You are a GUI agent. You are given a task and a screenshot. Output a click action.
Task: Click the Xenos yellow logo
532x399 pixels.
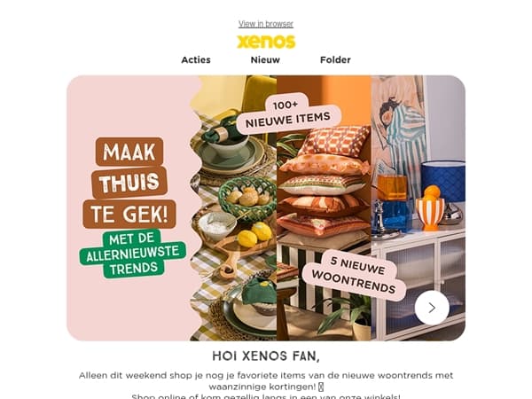[x=266, y=42]
